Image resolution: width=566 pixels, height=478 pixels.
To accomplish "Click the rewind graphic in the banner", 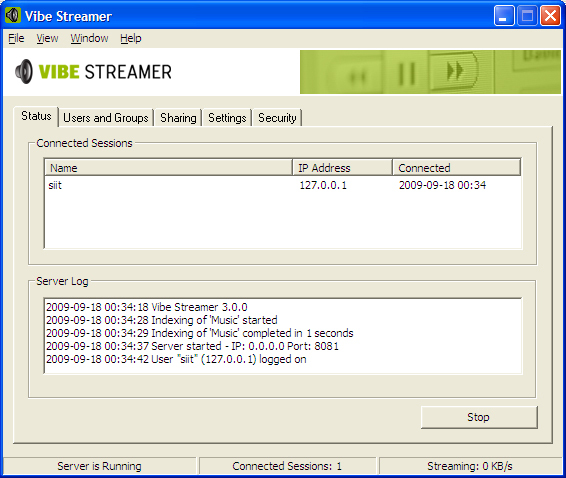I will tap(358, 77).
